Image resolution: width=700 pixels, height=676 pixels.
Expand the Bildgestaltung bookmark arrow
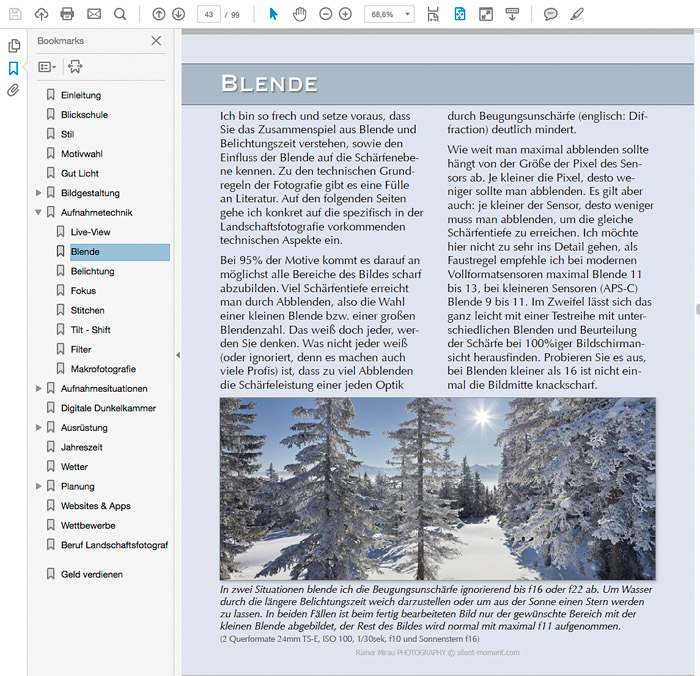[39, 193]
